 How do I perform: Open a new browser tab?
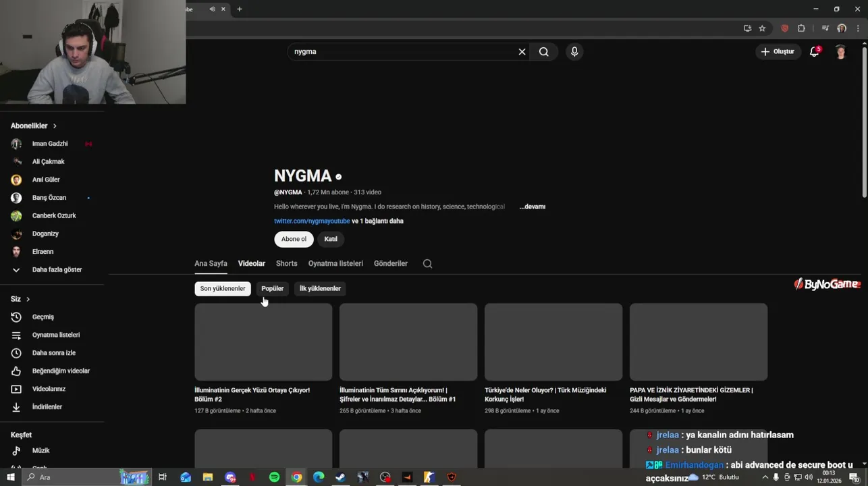coord(240,9)
